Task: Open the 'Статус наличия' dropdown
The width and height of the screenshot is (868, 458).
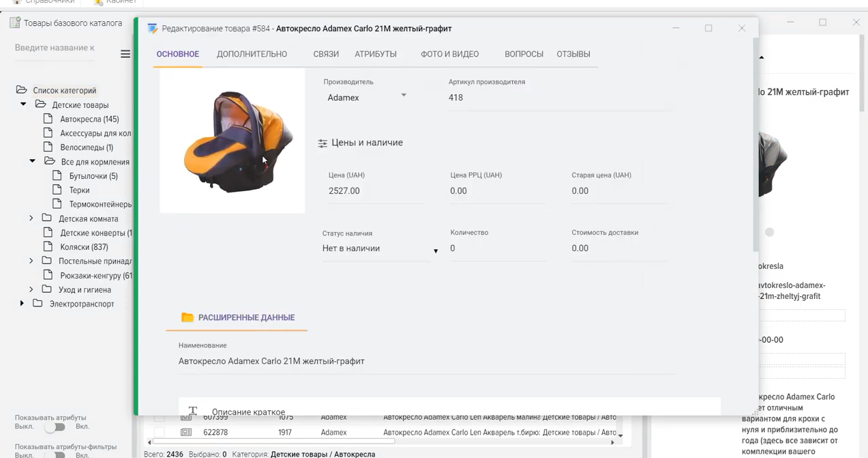Action: [x=380, y=249]
